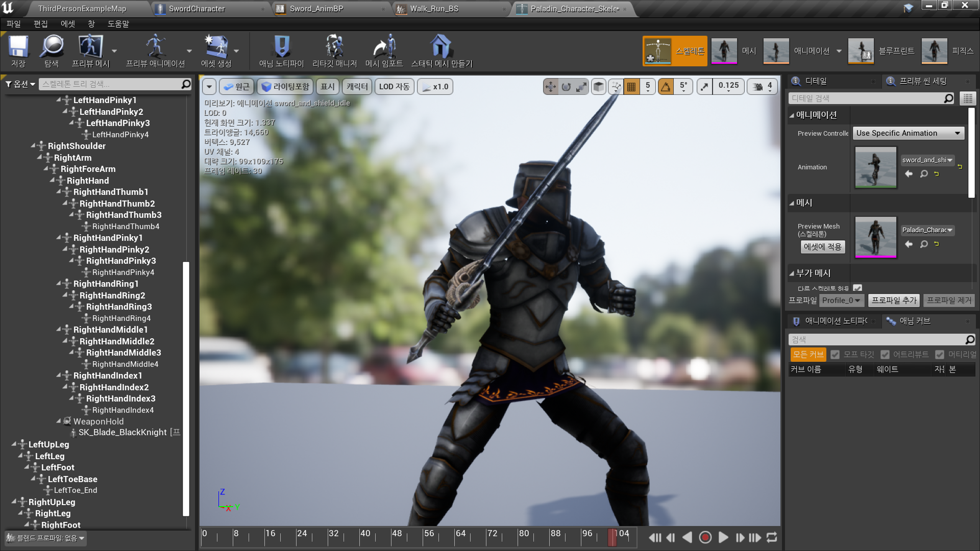Toggle loop playback icon in the timeline
Viewport: 980px width, 551px height.
(x=772, y=537)
